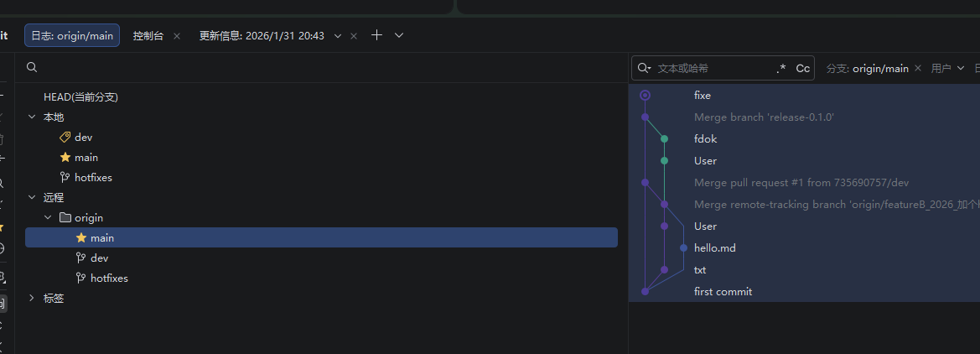
Task: Add a new log tab
Action: (376, 35)
